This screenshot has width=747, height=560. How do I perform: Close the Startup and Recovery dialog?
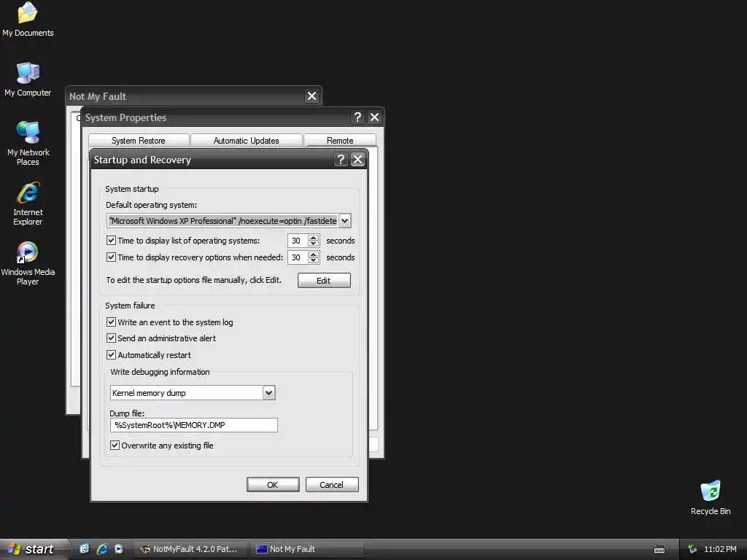(x=357, y=160)
